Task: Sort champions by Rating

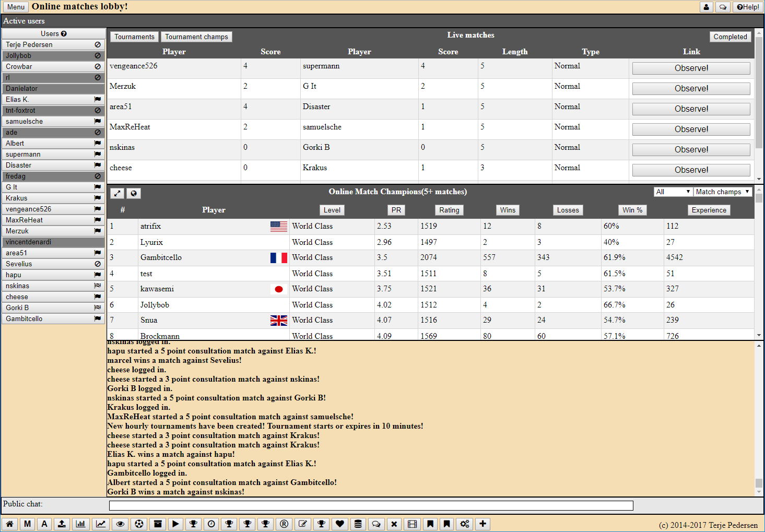Action: coord(449,210)
